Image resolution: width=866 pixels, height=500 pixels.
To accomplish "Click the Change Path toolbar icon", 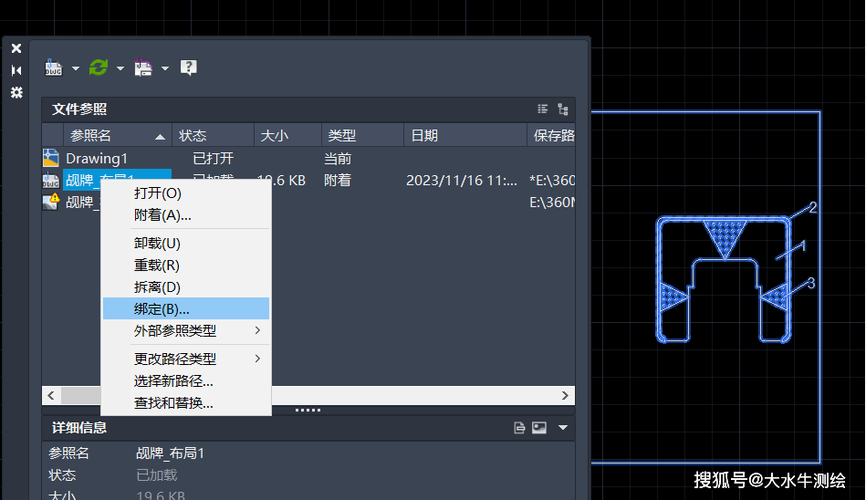I will click(x=143, y=68).
